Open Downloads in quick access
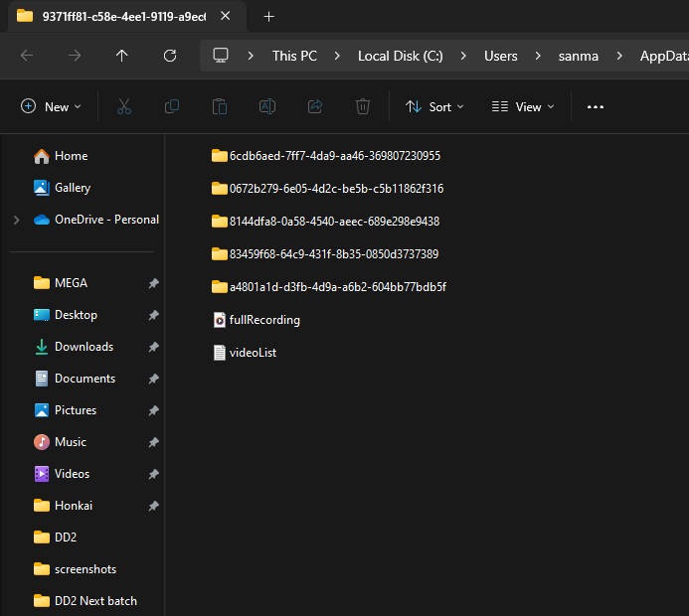The height and width of the screenshot is (616, 689). click(74, 347)
